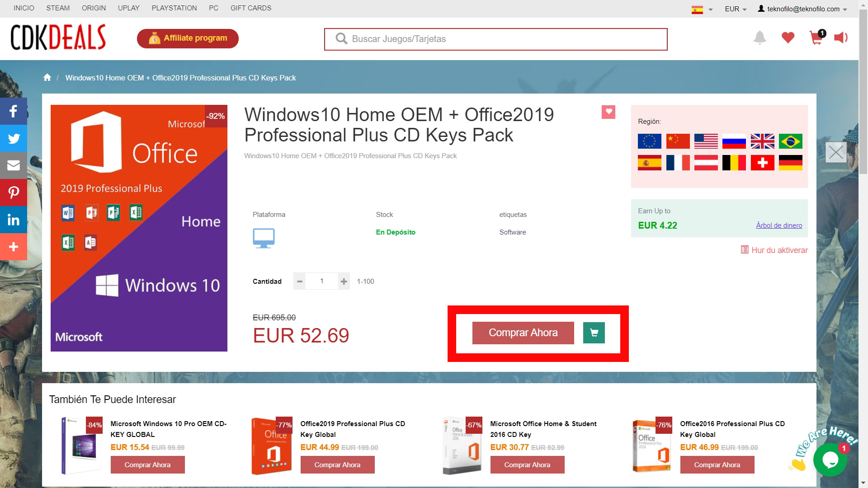Open the STEAM menu item
The width and height of the screenshot is (868, 488).
(58, 8)
